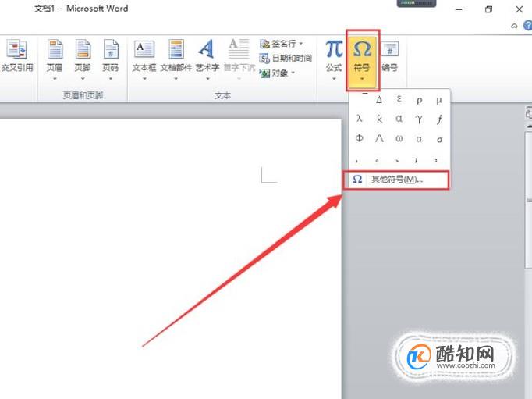Click the Page Number (页码) icon
The width and height of the screenshot is (532, 399).
111,49
